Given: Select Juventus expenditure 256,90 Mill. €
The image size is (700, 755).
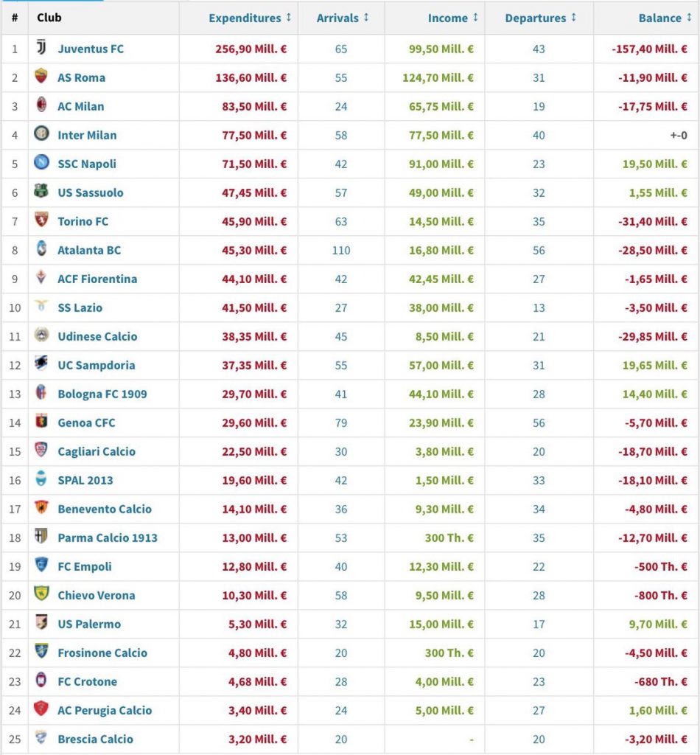Looking at the screenshot, I should (x=251, y=49).
